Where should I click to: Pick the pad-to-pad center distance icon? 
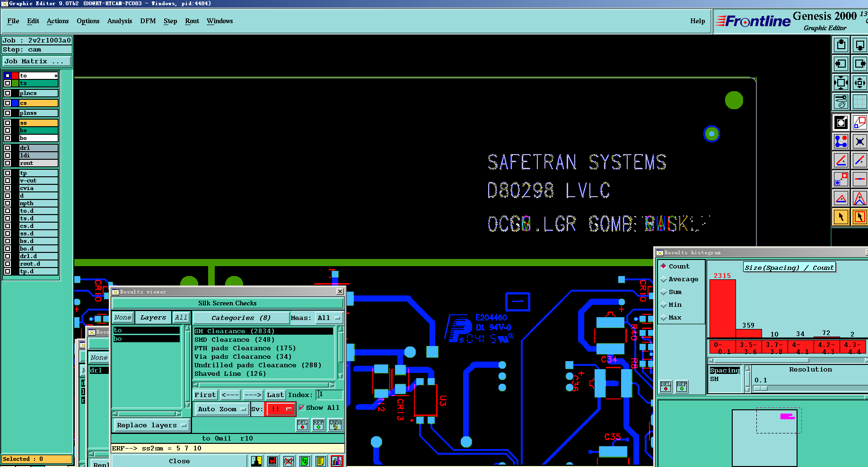[x=841, y=179]
